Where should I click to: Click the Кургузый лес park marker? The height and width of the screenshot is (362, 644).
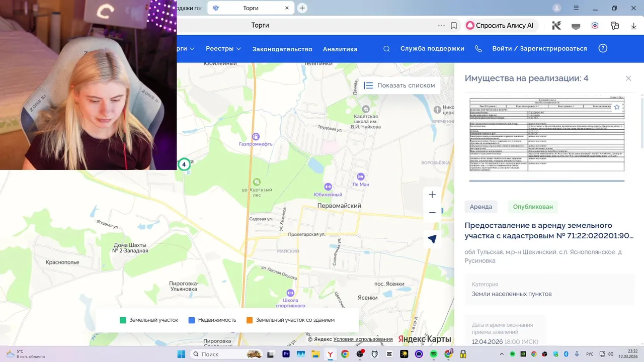tap(257, 182)
